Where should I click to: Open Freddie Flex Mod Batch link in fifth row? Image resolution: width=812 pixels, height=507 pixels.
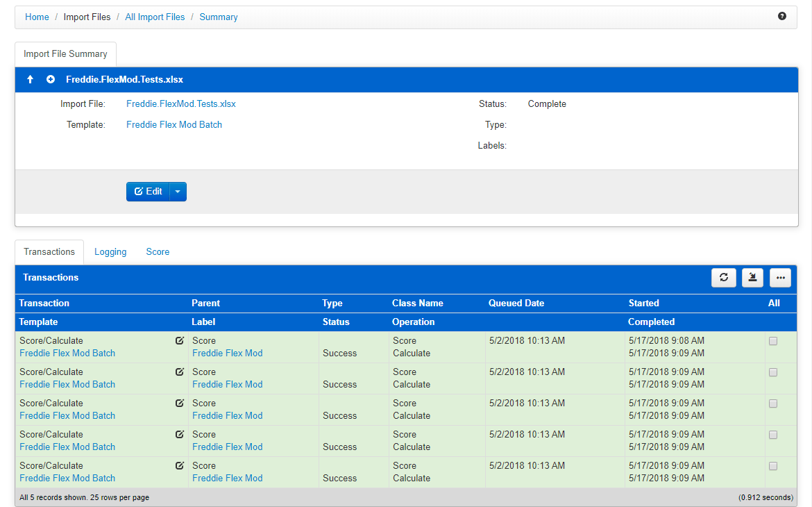pyautogui.click(x=67, y=478)
